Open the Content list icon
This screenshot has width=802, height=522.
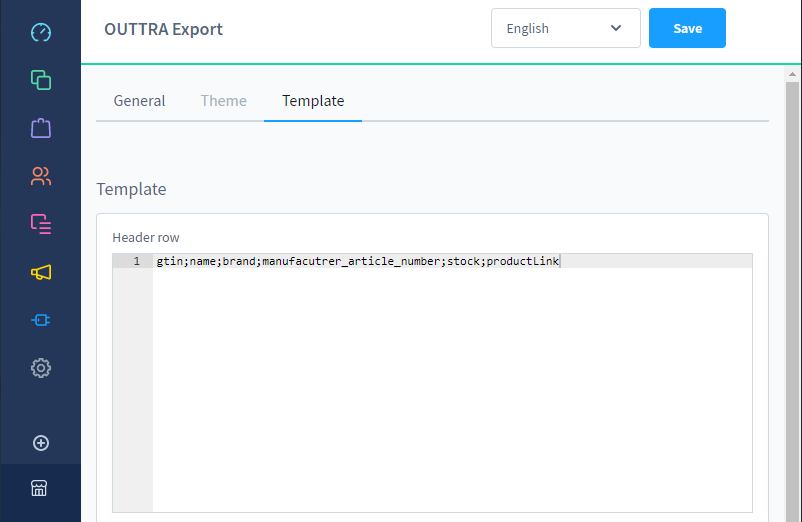41,224
